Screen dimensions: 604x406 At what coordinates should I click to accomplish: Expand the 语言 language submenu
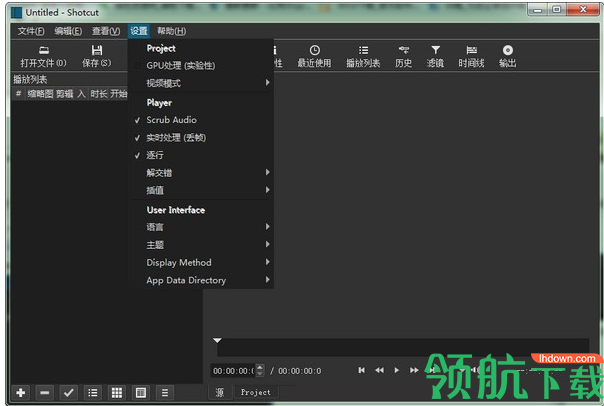201,227
